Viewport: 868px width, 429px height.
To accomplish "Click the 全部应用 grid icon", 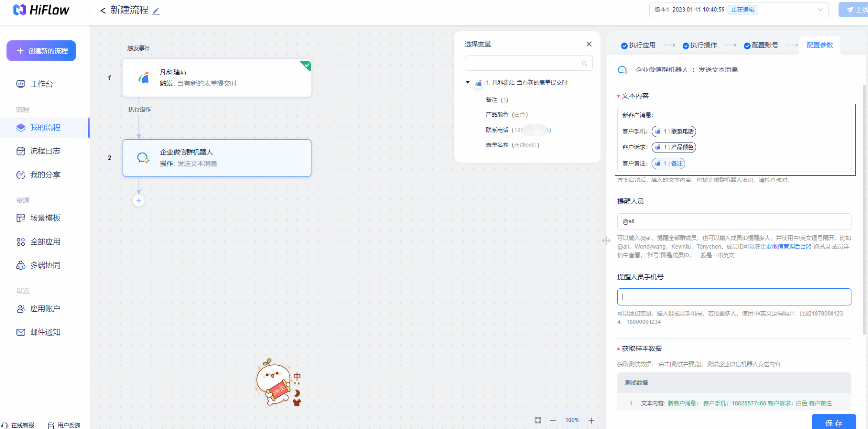I will (x=21, y=242).
